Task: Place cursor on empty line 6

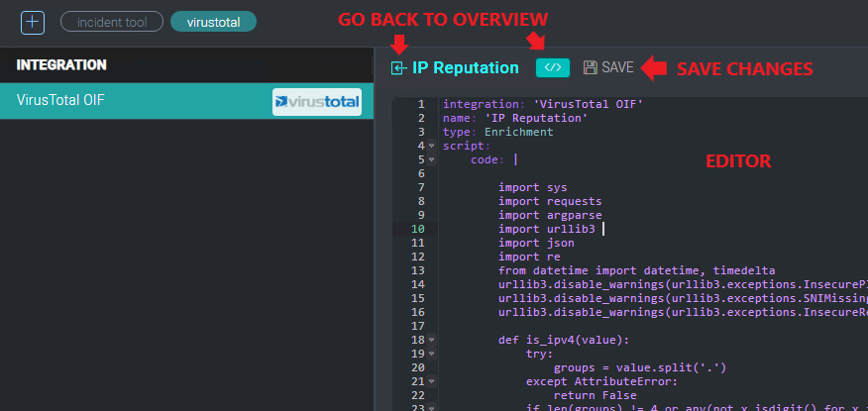Action: (x=595, y=173)
